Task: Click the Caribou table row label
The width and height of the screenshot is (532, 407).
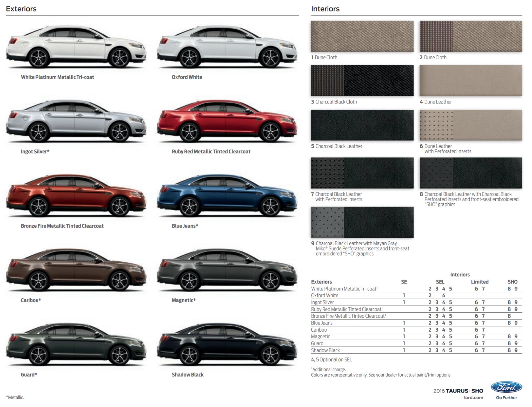Action: click(x=319, y=330)
